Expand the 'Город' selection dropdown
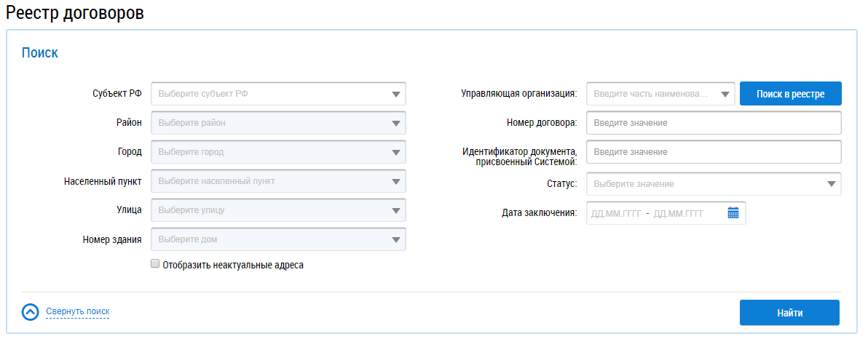This screenshot has width=868, height=339. 278,152
